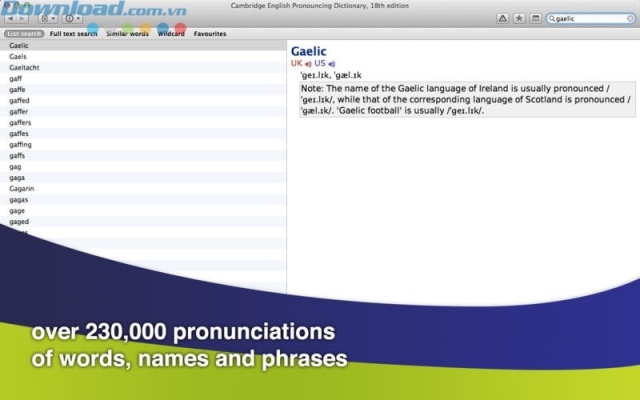Viewport: 640px width, 400px height.
Task: Select Gagarin in the word list
Action: click(22, 188)
